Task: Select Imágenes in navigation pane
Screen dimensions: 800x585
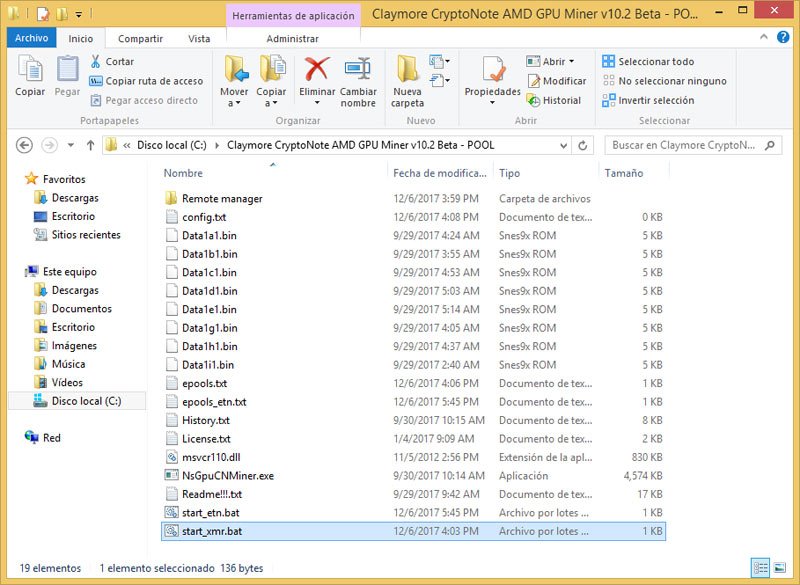Action: 65,346
